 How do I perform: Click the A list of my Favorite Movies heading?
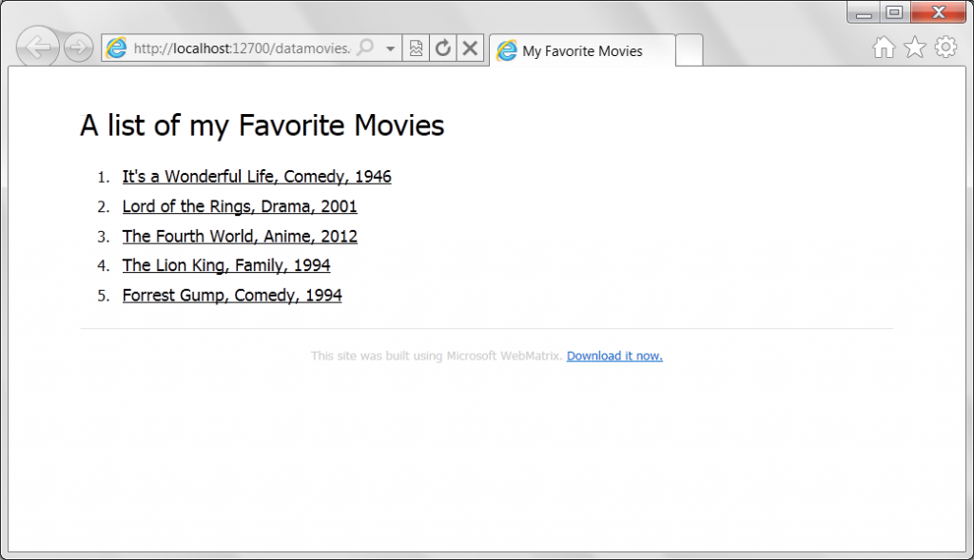click(x=263, y=126)
